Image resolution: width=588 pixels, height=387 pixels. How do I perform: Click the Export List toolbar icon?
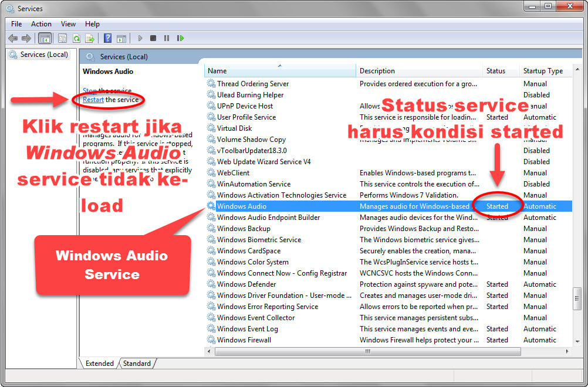pos(90,38)
